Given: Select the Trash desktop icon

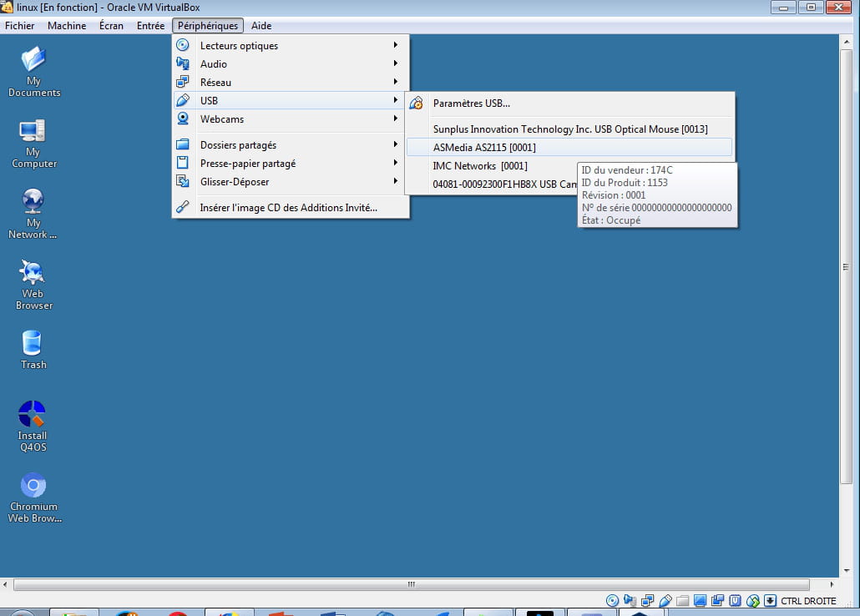Looking at the screenshot, I should click(x=33, y=350).
